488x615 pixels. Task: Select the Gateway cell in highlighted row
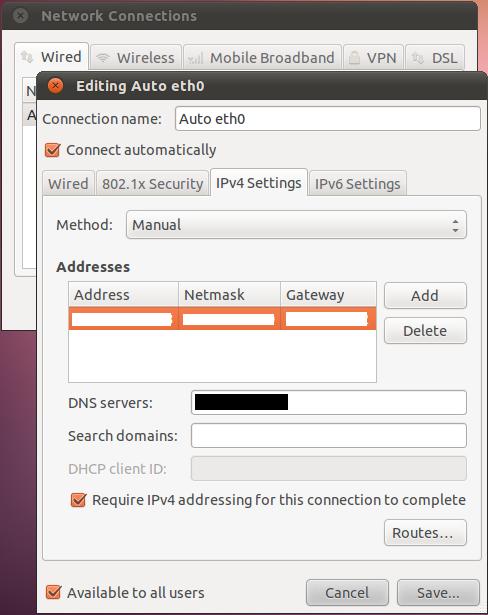(328, 318)
